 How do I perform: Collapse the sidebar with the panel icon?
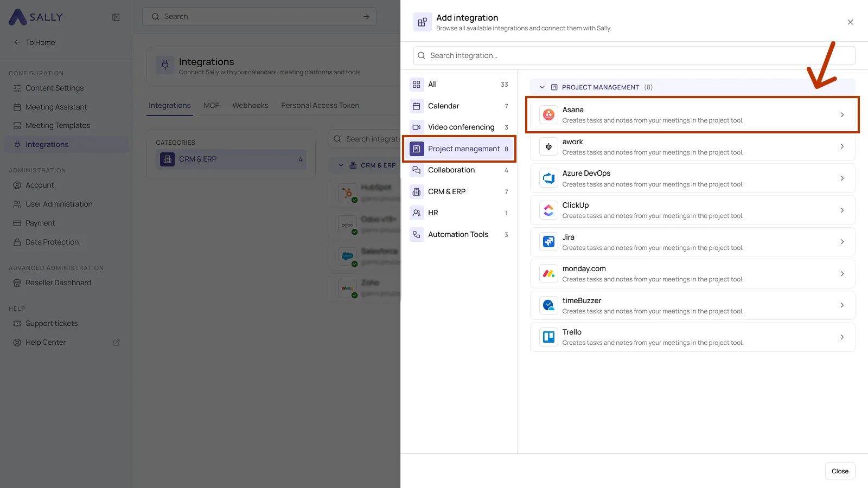tap(116, 17)
